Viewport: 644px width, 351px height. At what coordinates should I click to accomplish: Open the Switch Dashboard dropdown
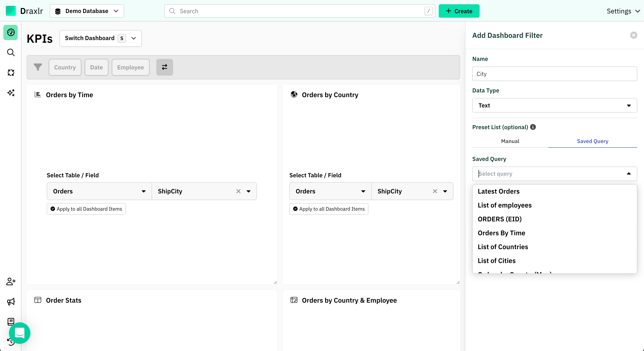click(100, 38)
